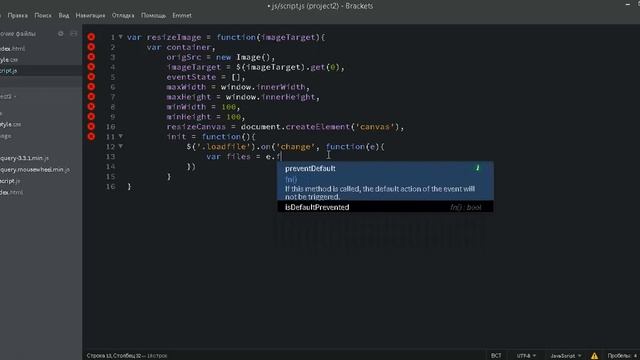
Task: Click the word resizeImage on line 1
Action: pos(174,37)
